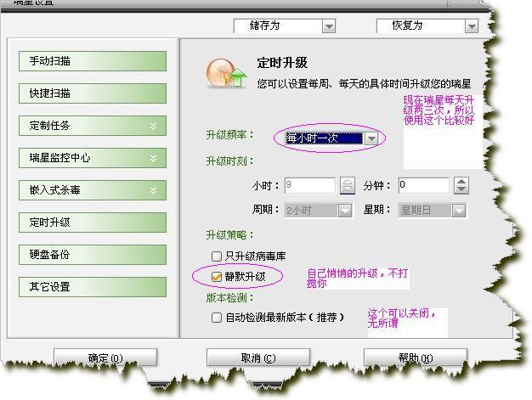
Task: Select 定时升级 in the left sidebar
Action: [93, 223]
